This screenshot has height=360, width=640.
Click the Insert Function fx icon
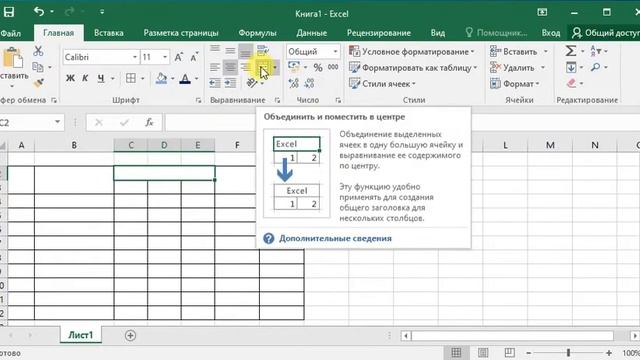(x=149, y=122)
